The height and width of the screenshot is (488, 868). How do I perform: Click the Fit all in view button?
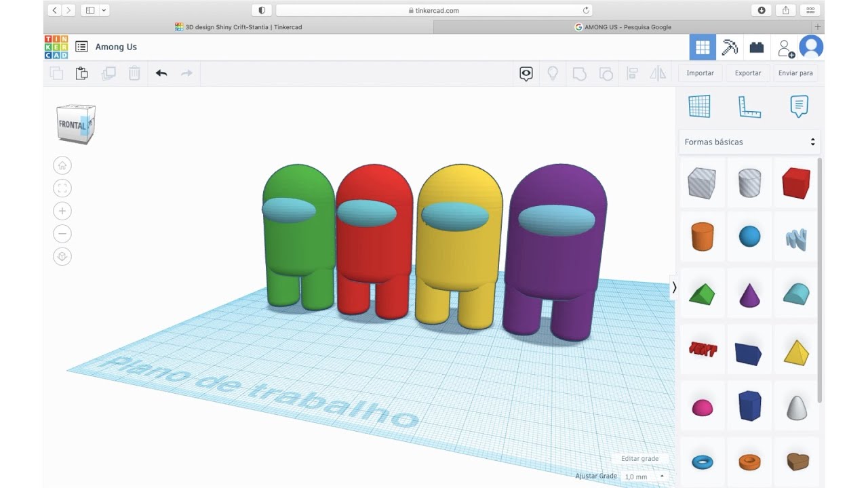62,188
